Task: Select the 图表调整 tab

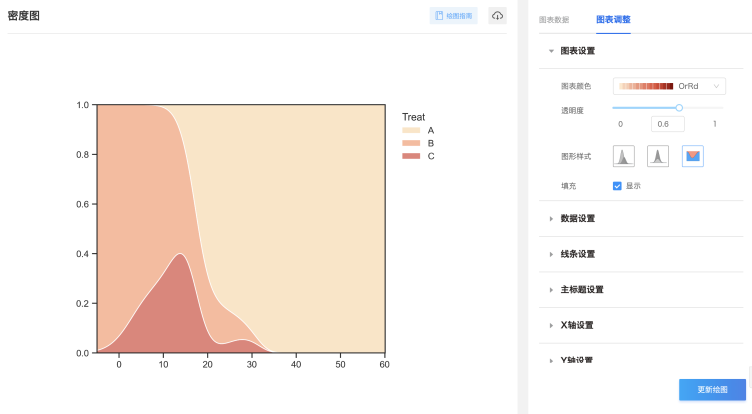Action: (613, 19)
